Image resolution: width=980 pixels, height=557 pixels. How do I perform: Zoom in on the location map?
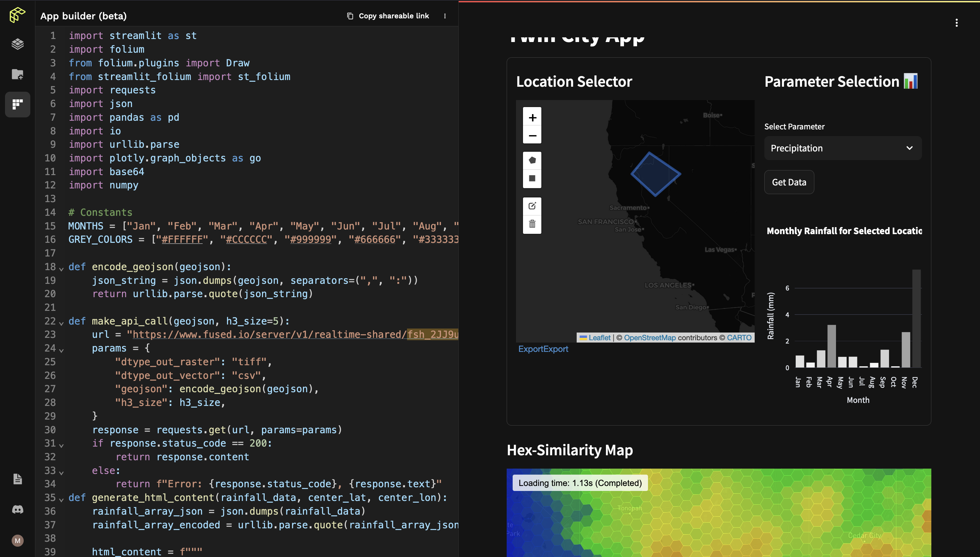point(532,117)
